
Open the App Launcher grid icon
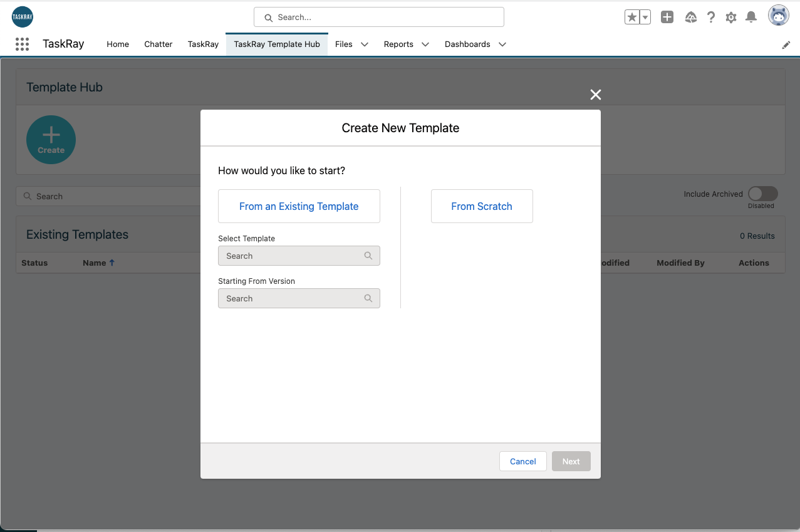[x=22, y=44]
